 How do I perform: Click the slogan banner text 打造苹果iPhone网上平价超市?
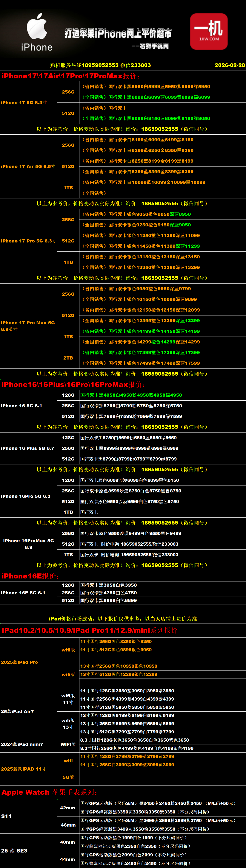[118, 33]
